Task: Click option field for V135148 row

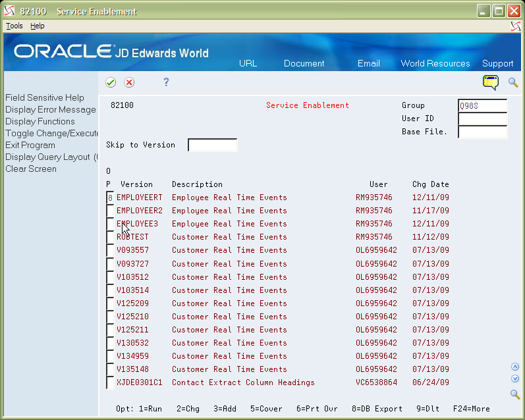Action: [110, 369]
